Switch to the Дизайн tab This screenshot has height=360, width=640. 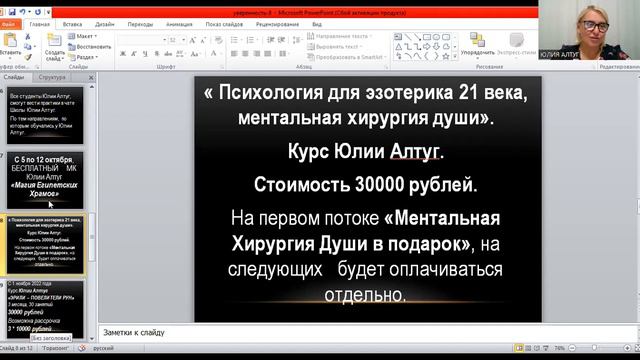click(x=104, y=24)
